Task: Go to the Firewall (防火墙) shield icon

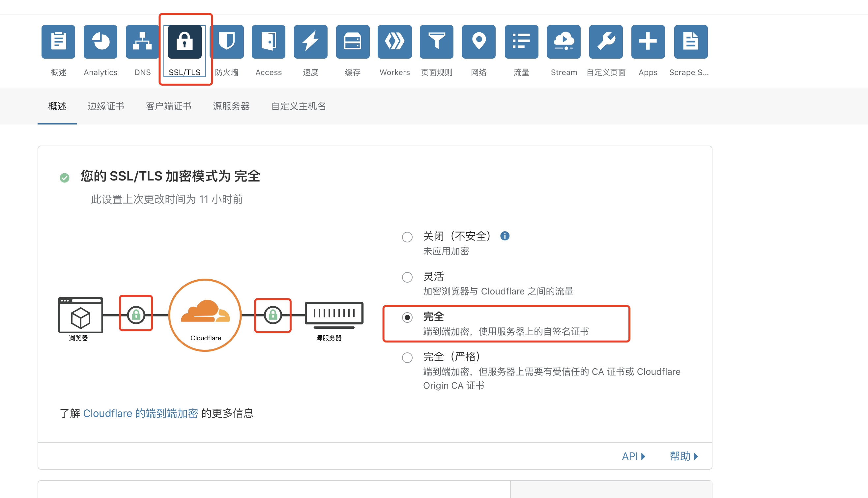Action: pyautogui.click(x=226, y=42)
